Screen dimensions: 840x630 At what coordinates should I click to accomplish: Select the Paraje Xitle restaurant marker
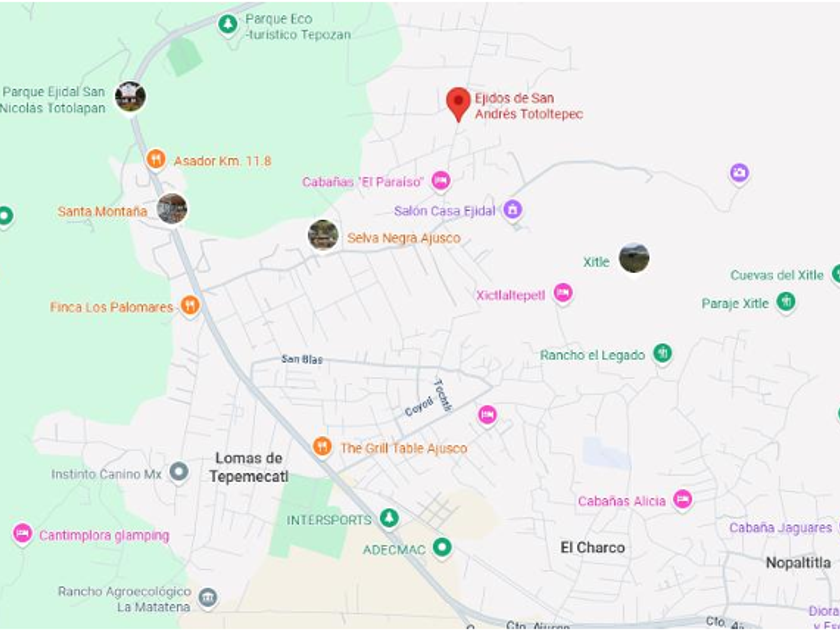tap(786, 302)
